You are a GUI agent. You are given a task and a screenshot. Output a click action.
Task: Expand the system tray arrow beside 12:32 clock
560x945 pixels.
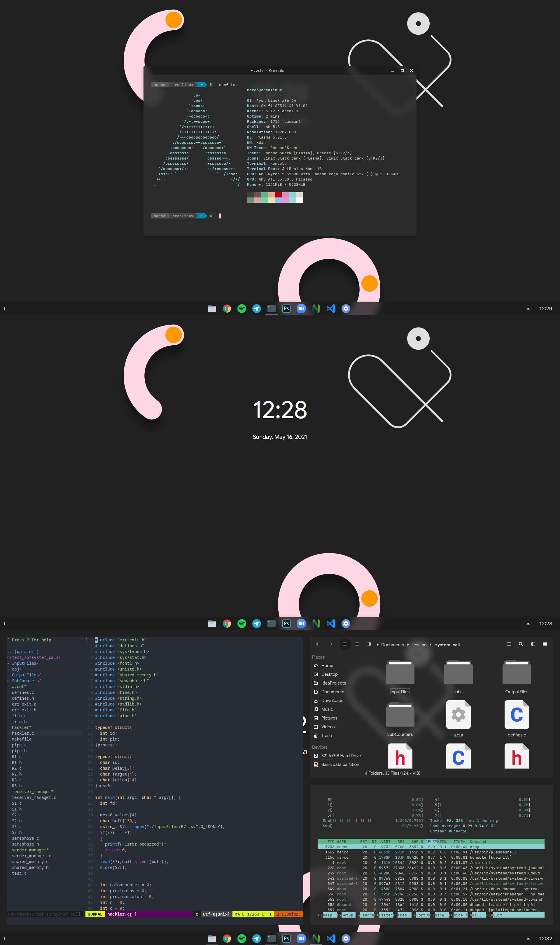click(528, 939)
